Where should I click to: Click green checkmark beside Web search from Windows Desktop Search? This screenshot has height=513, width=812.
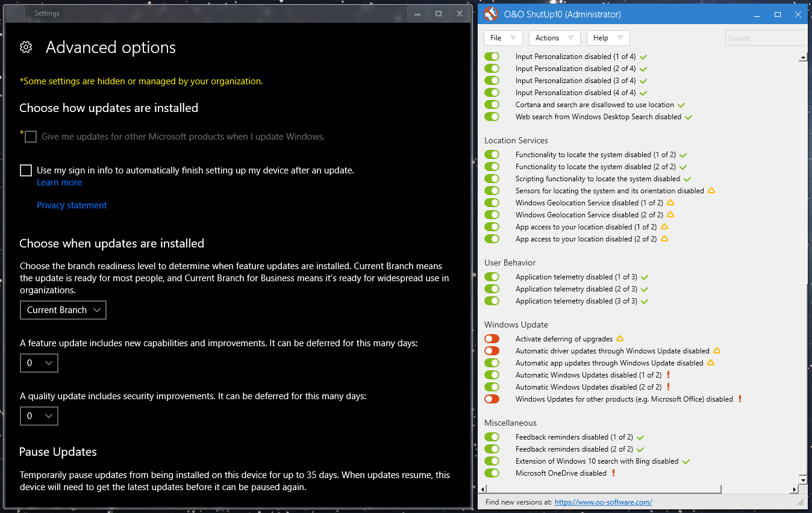689,117
